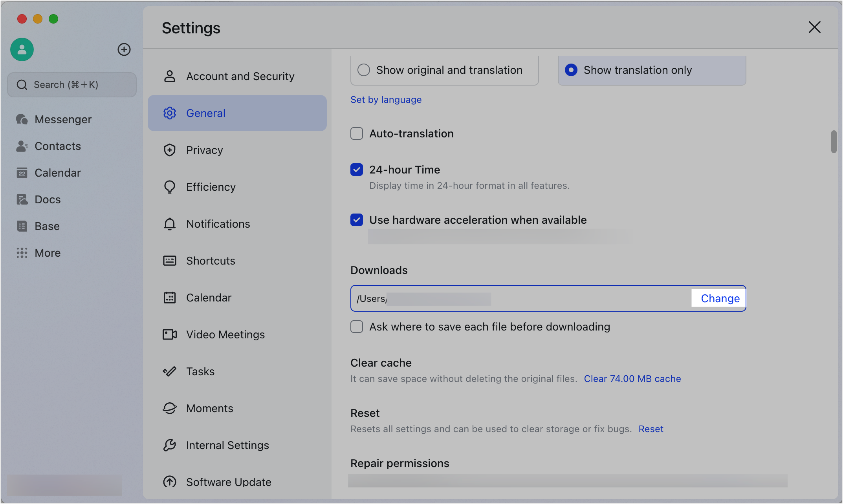
Task: Uncheck the 24-hour Time checkbox
Action: point(357,170)
